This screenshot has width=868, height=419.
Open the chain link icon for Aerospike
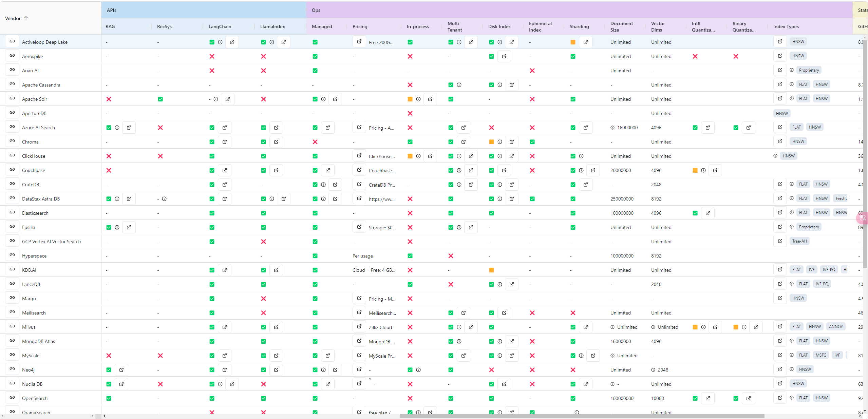point(12,56)
